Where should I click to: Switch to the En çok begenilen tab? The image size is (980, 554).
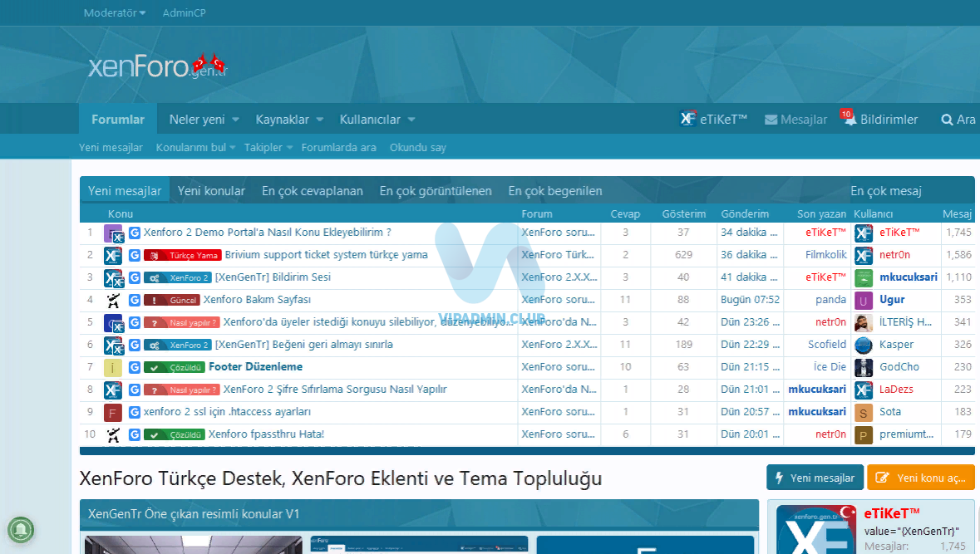555,190
